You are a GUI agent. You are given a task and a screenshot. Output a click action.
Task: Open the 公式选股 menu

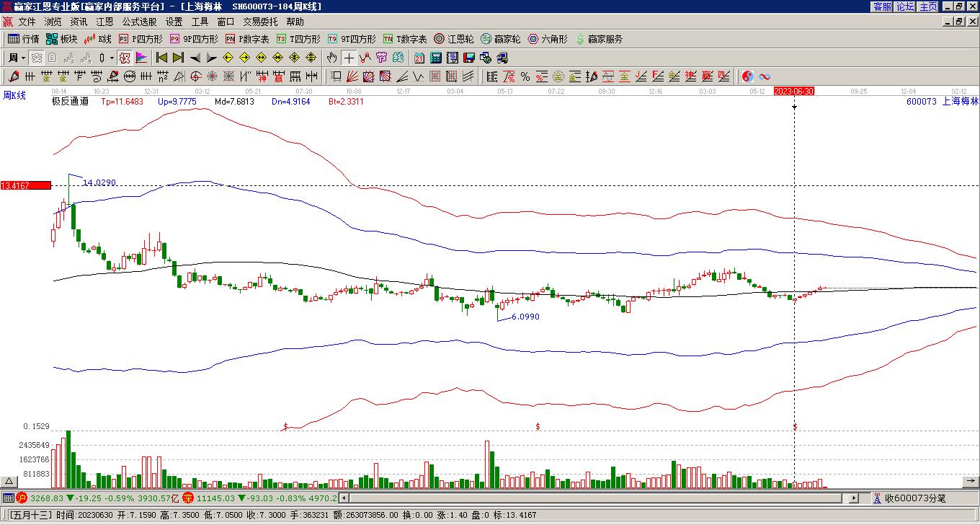(139, 22)
